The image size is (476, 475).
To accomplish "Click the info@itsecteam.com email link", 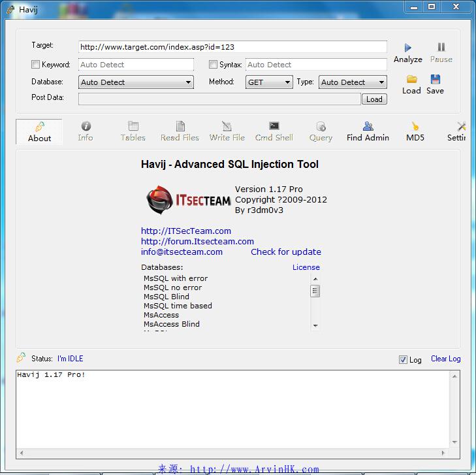I will pos(182,252).
